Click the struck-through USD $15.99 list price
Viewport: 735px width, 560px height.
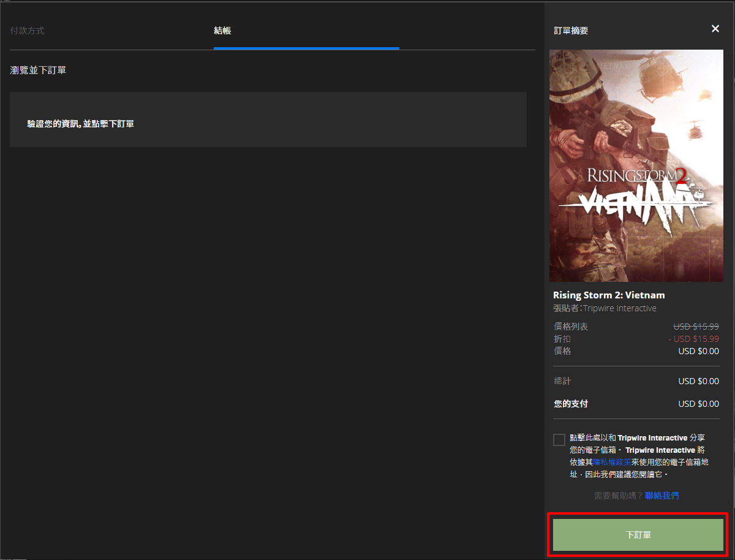pos(696,327)
